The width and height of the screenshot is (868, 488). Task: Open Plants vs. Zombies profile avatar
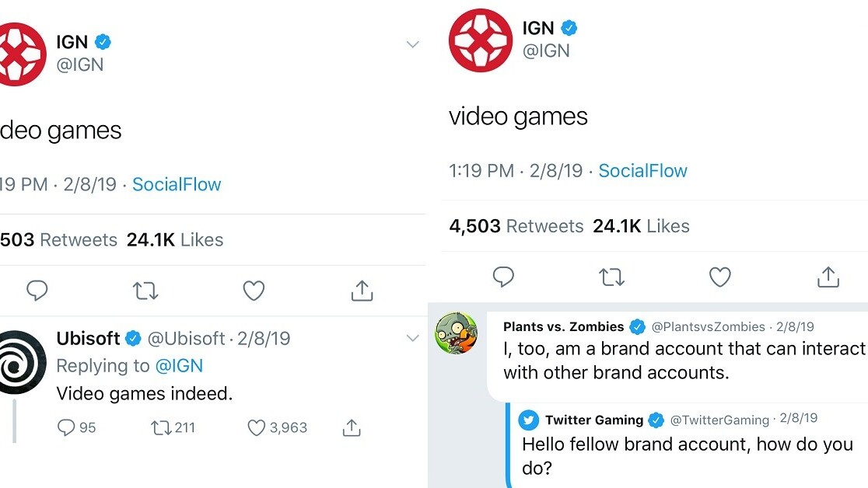tap(455, 333)
